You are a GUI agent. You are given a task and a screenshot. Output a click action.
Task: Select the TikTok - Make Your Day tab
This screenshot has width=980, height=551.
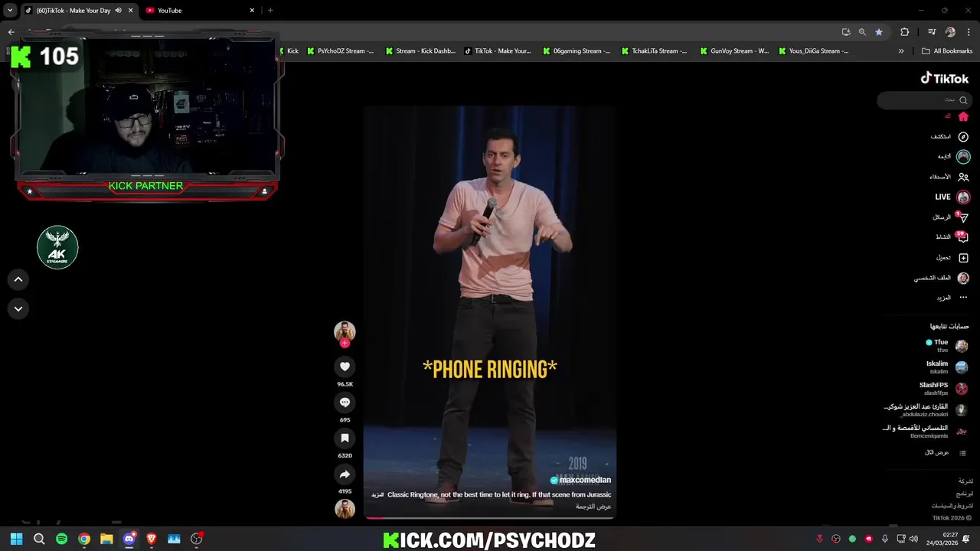(x=73, y=11)
